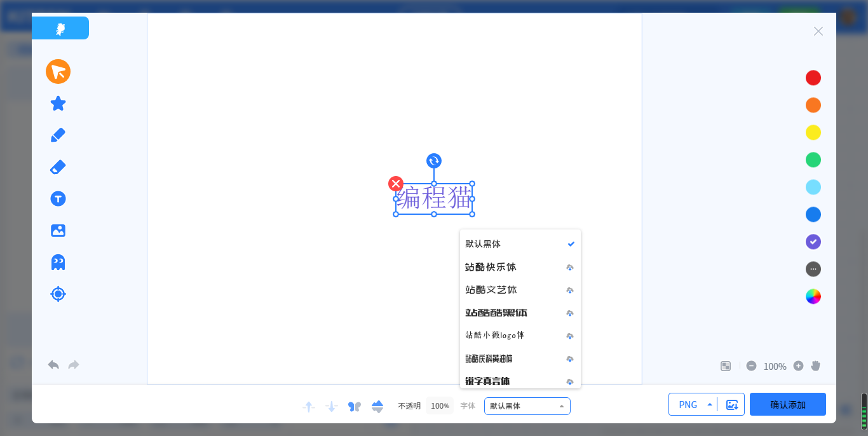Click the 100% zoom level text
This screenshot has width=868, height=436.
(x=775, y=367)
